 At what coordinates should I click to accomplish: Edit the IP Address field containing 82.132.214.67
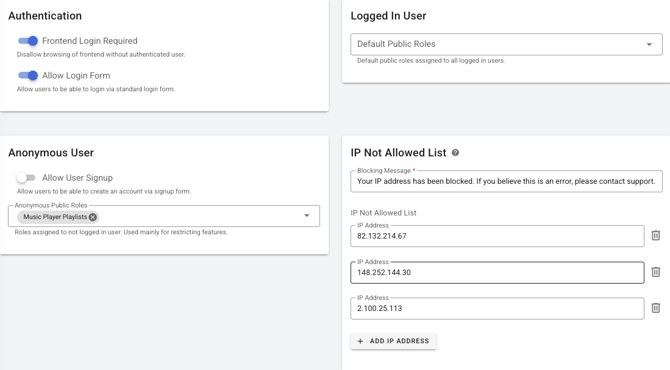pyautogui.click(x=497, y=236)
